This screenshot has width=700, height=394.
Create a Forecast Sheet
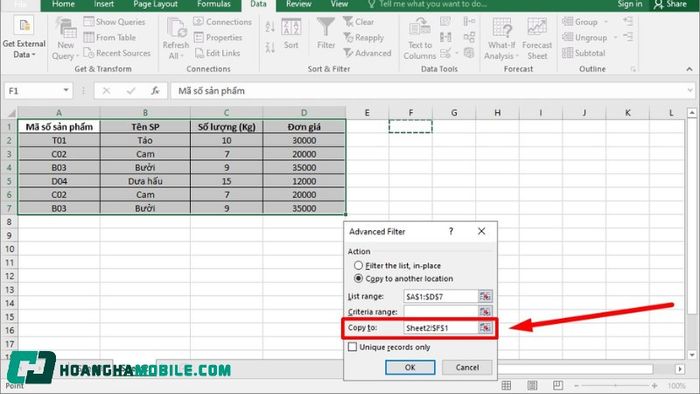coord(537,39)
